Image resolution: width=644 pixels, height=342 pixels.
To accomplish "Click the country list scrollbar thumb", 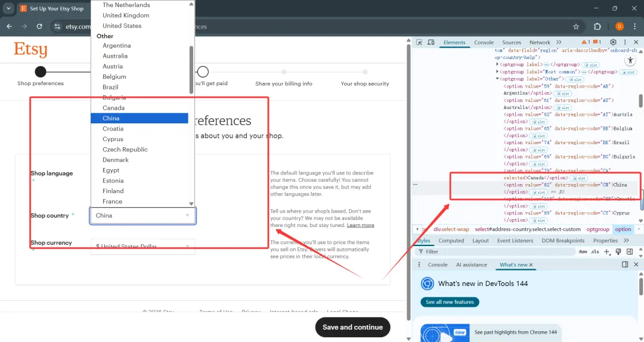I will click(x=191, y=70).
